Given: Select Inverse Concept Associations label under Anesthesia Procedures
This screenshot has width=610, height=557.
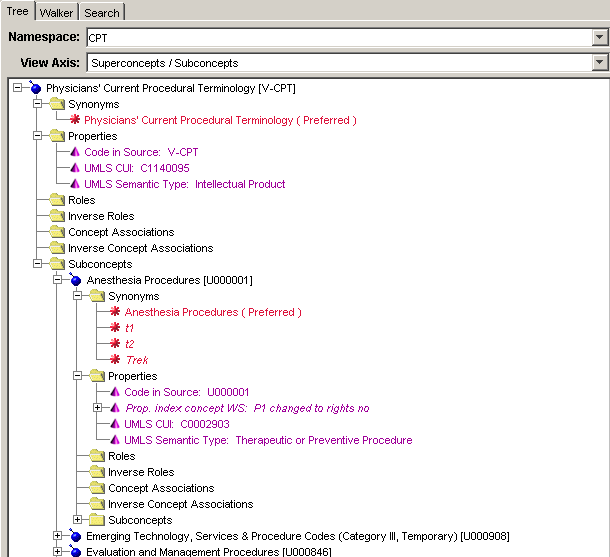Looking at the screenshot, I should (181, 504).
